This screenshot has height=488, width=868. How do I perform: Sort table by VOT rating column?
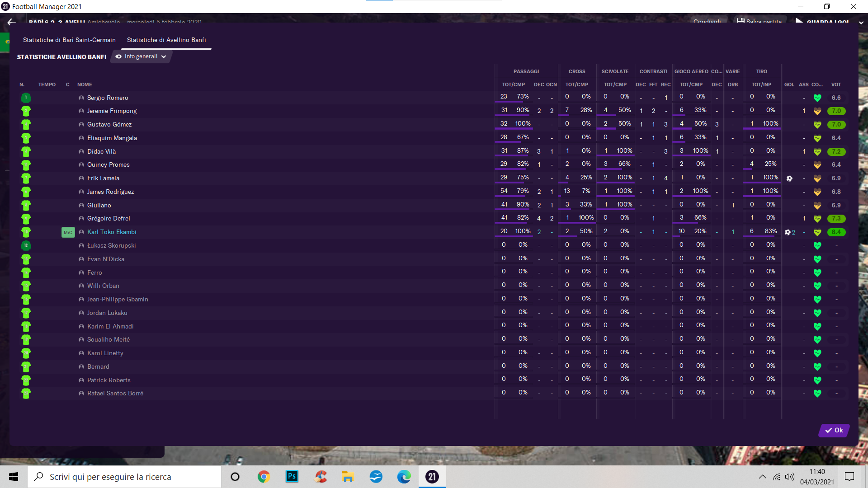836,84
